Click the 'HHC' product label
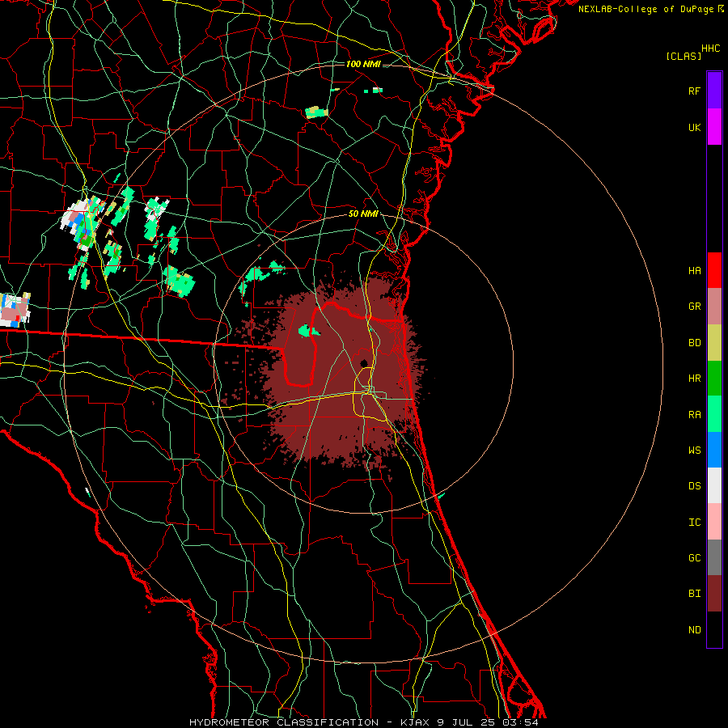 click(710, 49)
